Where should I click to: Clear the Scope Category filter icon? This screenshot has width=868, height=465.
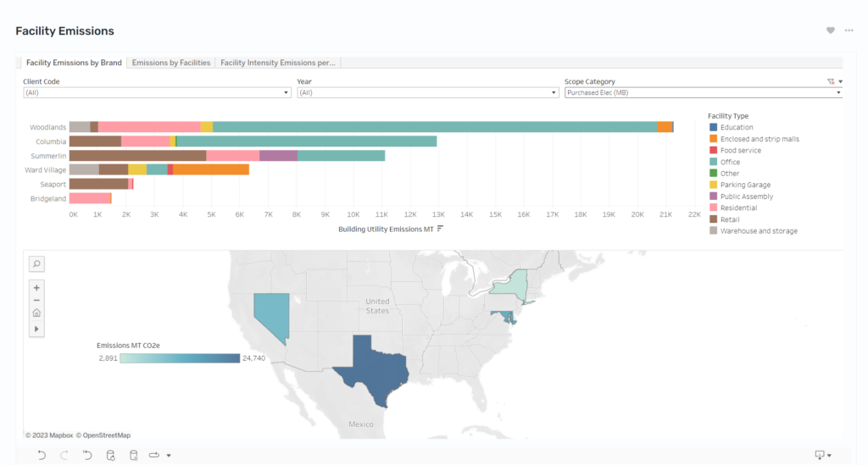(831, 81)
